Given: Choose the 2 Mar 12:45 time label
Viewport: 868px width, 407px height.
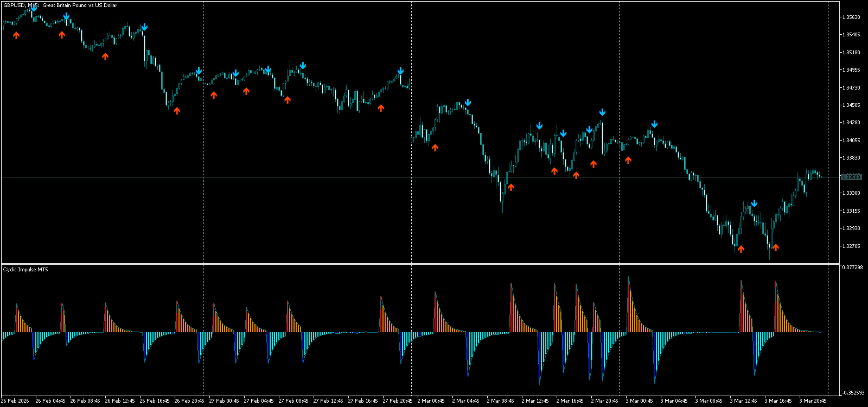Looking at the screenshot, I should (535, 401).
